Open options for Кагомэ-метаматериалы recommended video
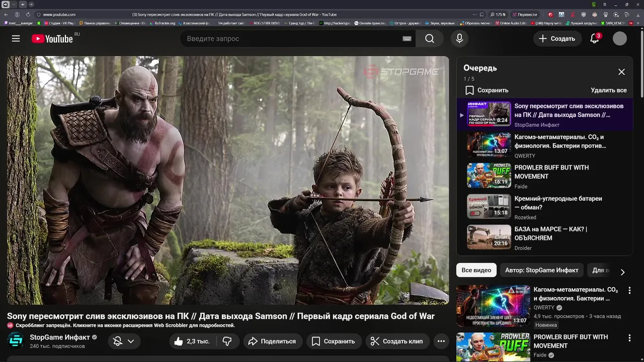 pyautogui.click(x=629, y=291)
